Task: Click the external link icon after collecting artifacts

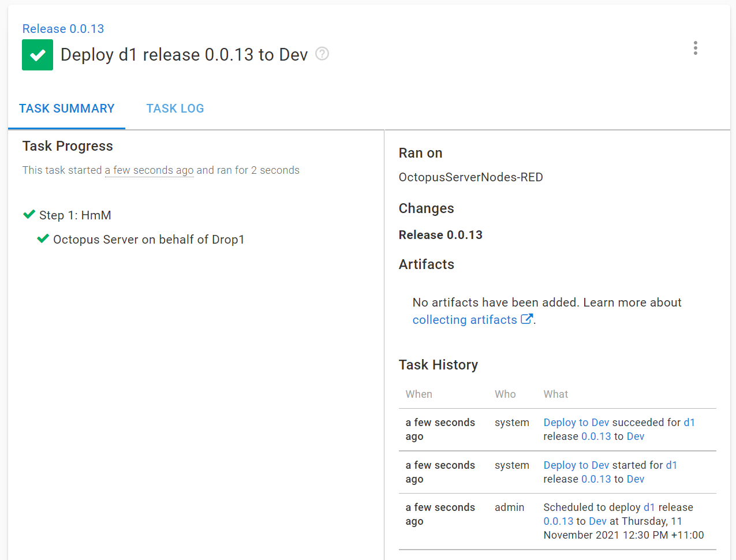Action: (526, 319)
